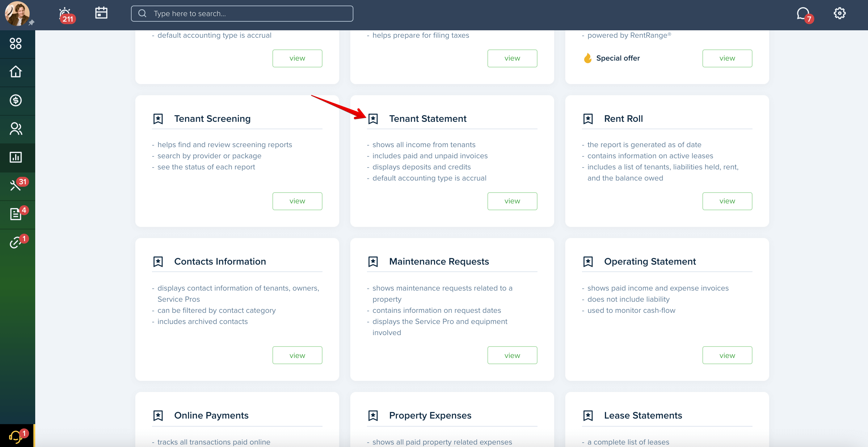The image size is (868, 447).
Task: Click view button in the Special offer card
Action: pos(727,58)
